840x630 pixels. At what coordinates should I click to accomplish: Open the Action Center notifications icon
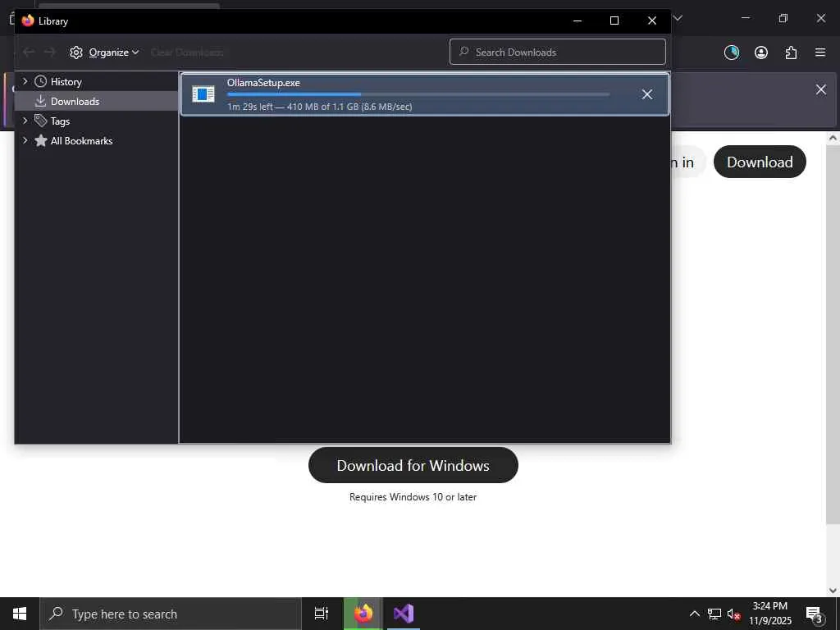pos(815,614)
